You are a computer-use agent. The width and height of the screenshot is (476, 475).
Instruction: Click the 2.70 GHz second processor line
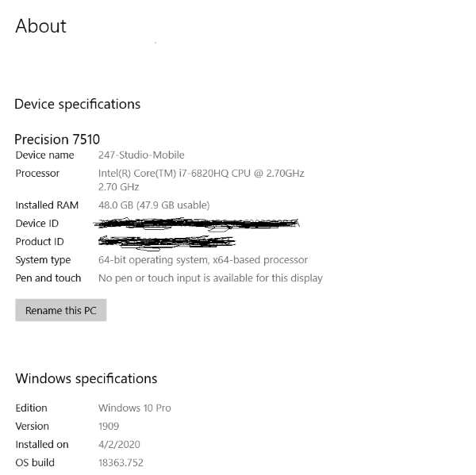point(118,187)
